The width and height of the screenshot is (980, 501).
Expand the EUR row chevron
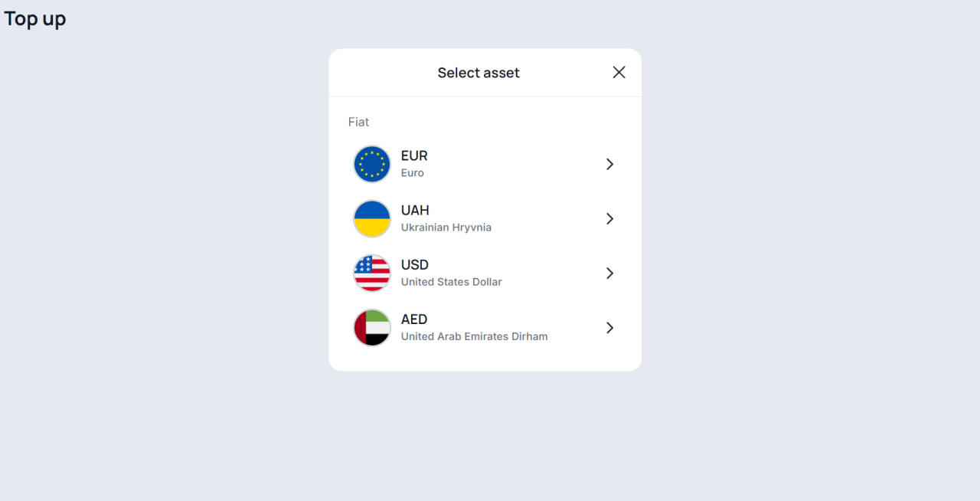pyautogui.click(x=609, y=164)
